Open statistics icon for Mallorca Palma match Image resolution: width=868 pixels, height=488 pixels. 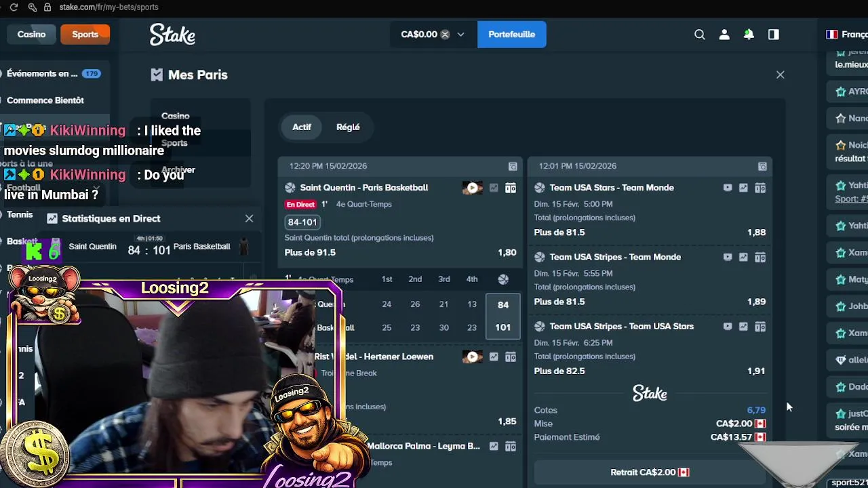point(494,446)
